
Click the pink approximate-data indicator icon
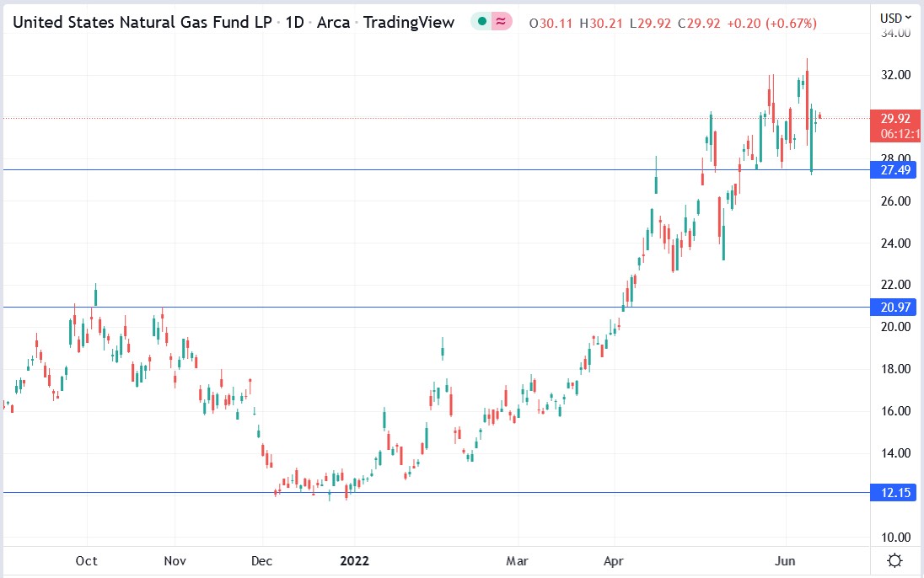click(501, 22)
